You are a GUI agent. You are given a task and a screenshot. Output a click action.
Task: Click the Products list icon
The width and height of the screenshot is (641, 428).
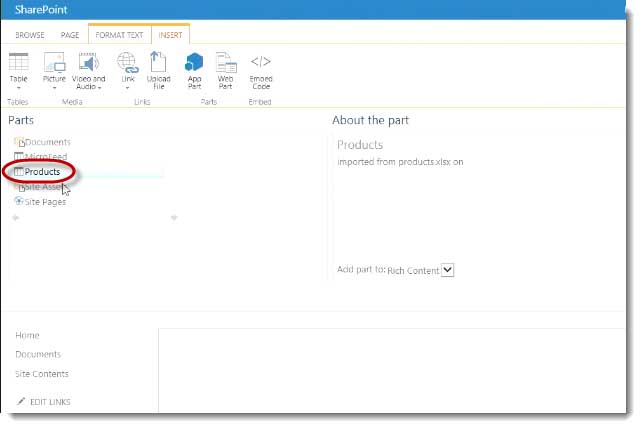click(19, 172)
